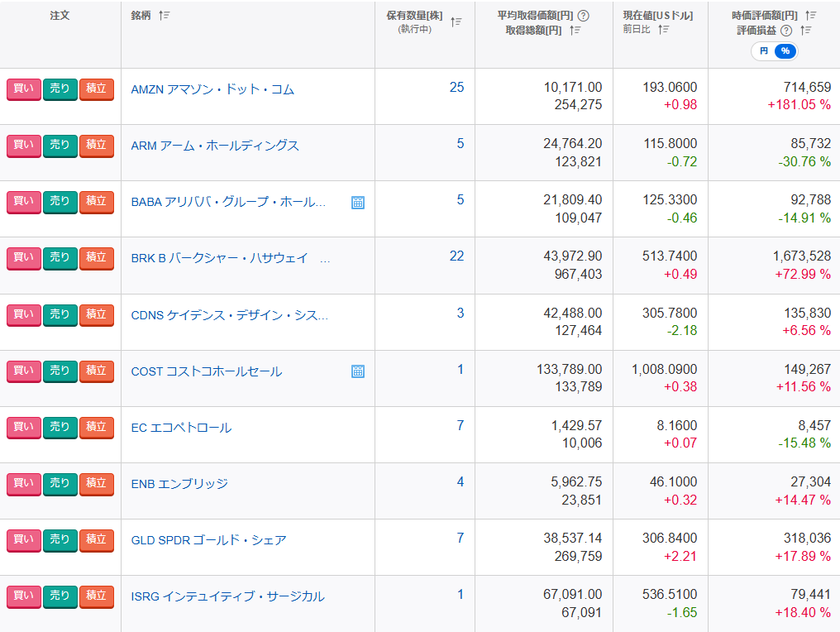The width and height of the screenshot is (840, 632).
Task: Sort by holding quantity icon
Action: click(x=456, y=22)
